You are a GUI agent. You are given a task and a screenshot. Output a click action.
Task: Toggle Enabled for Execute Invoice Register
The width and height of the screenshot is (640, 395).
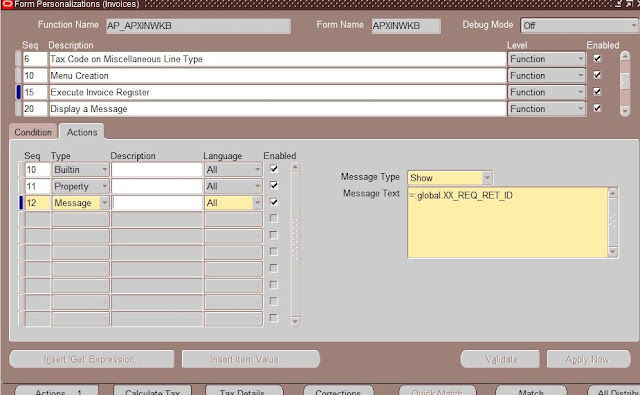pos(597,91)
